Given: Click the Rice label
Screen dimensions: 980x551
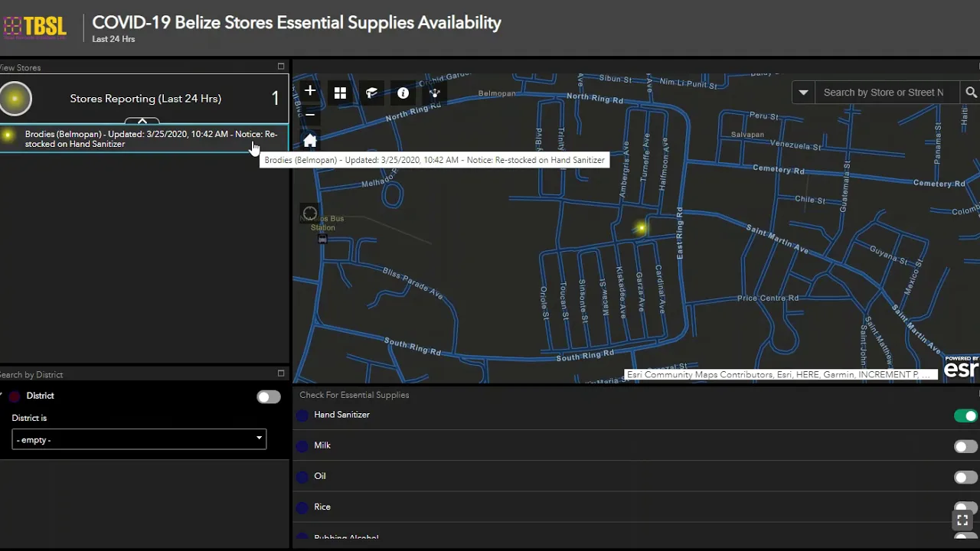Looking at the screenshot, I should pos(322,507).
